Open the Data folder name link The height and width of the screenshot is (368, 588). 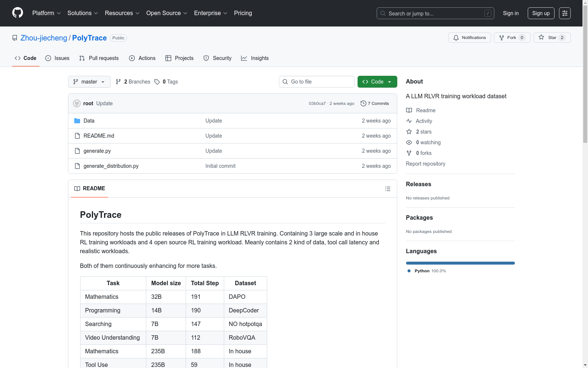pyautogui.click(x=89, y=121)
